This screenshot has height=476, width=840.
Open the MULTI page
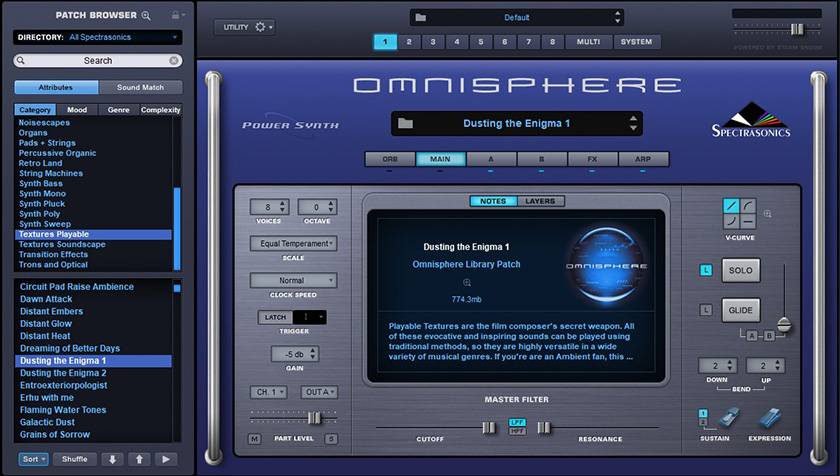588,42
